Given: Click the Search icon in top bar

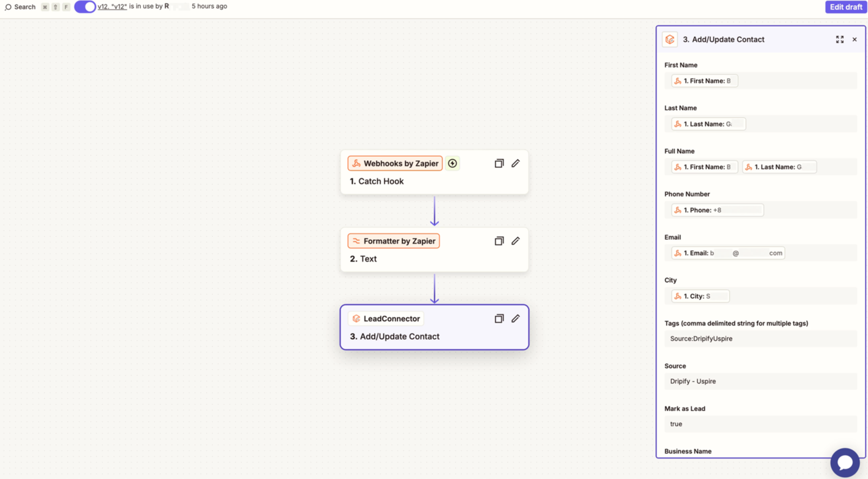Looking at the screenshot, I should click(x=8, y=7).
